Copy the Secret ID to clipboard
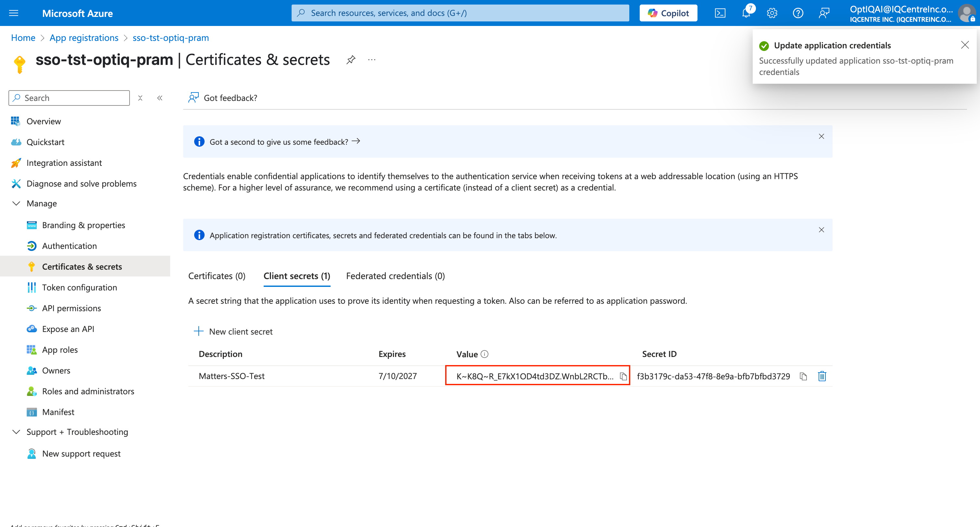Image resolution: width=980 pixels, height=527 pixels. pyautogui.click(x=803, y=376)
